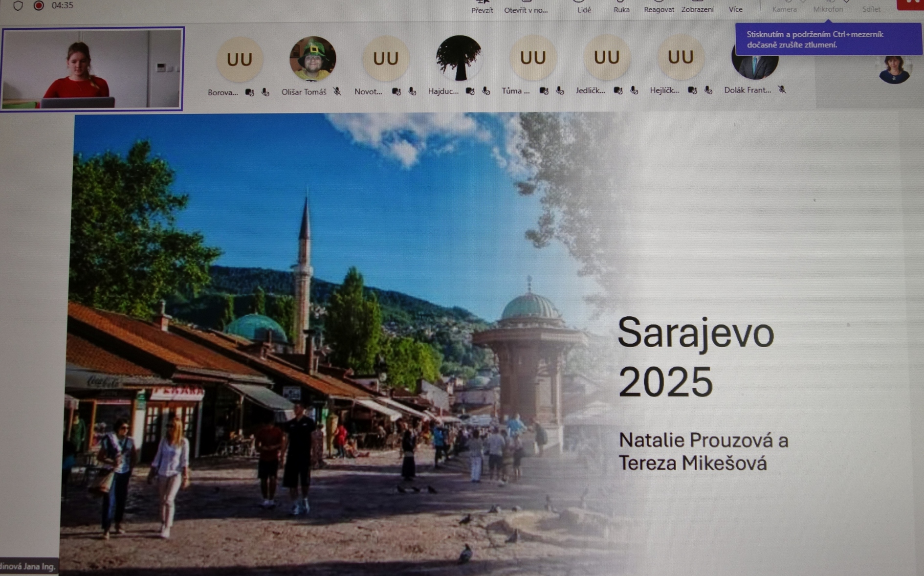Click the camera icon beside Jedličk...
This screenshot has height=576, width=924.
click(618, 90)
